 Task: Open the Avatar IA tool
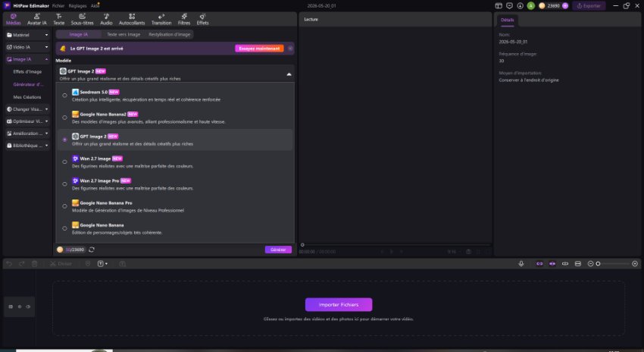point(37,19)
